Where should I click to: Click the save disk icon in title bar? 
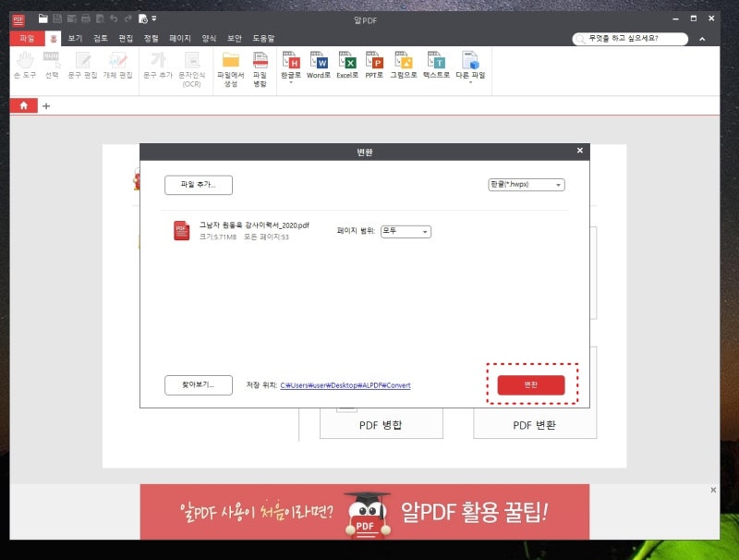pos(57,18)
